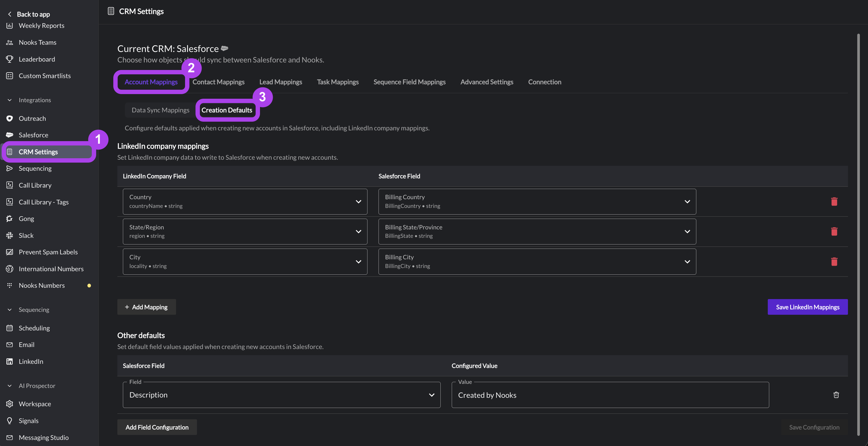Switch to the Advanced Settings tab
This screenshot has height=446, width=868.
[x=487, y=82]
